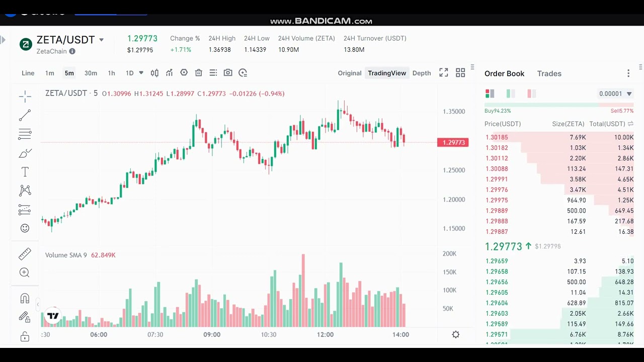
Task: Open the Fibonacci/horizontal lines tool
Action: pos(25,134)
